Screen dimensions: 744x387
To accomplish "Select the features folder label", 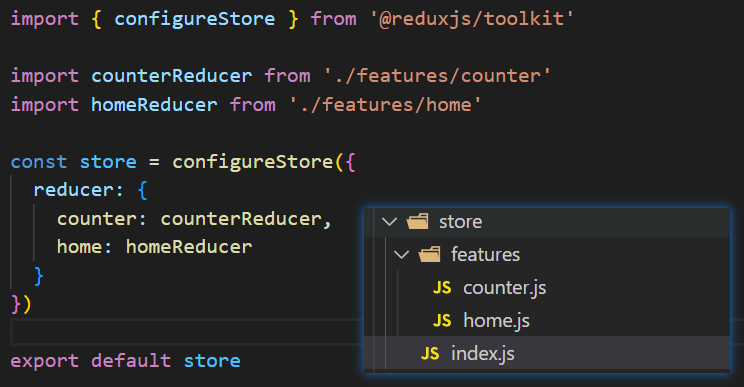I will (x=485, y=255).
